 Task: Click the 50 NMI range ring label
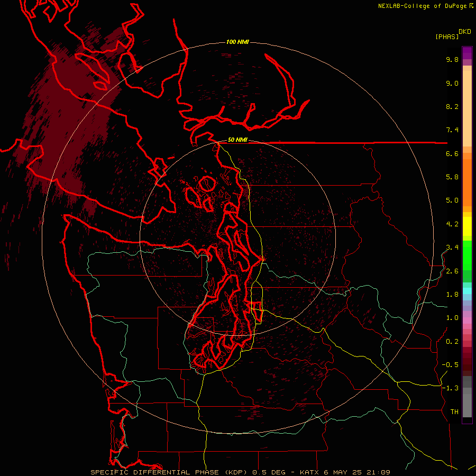coord(237,140)
